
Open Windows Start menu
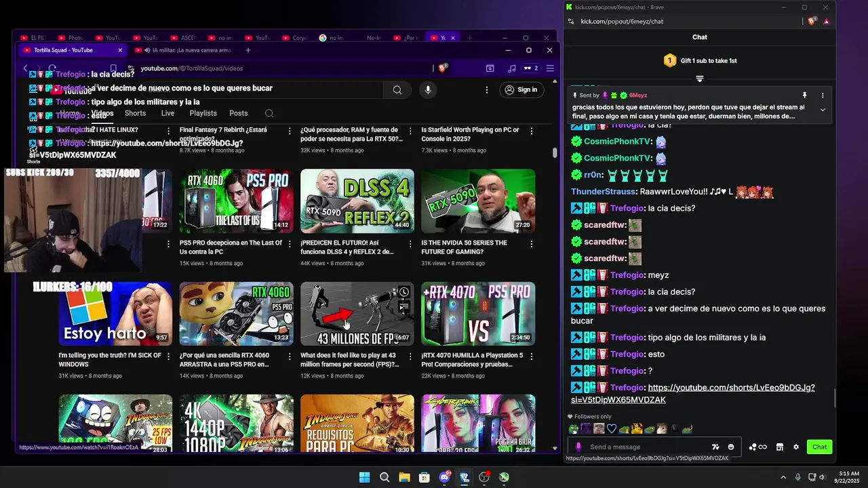pos(364,477)
